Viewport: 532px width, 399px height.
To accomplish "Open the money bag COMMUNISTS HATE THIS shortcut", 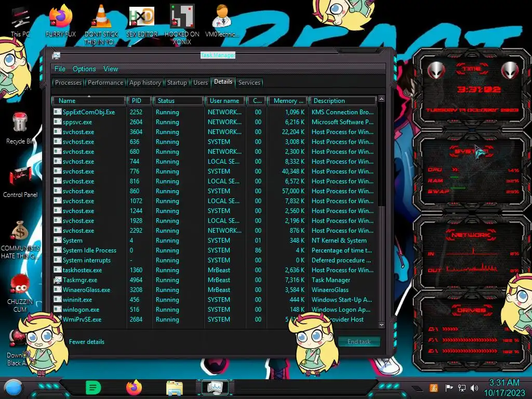I will pos(20,240).
